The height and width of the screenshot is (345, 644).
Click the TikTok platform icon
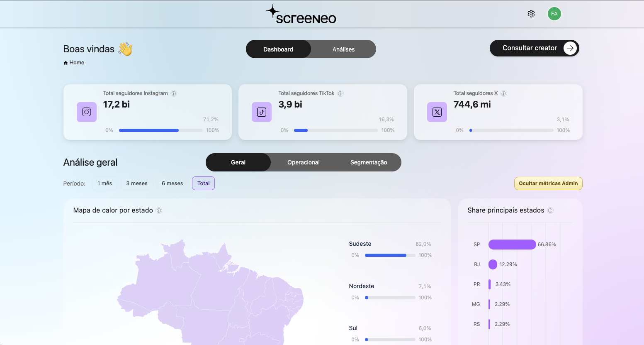tap(262, 112)
